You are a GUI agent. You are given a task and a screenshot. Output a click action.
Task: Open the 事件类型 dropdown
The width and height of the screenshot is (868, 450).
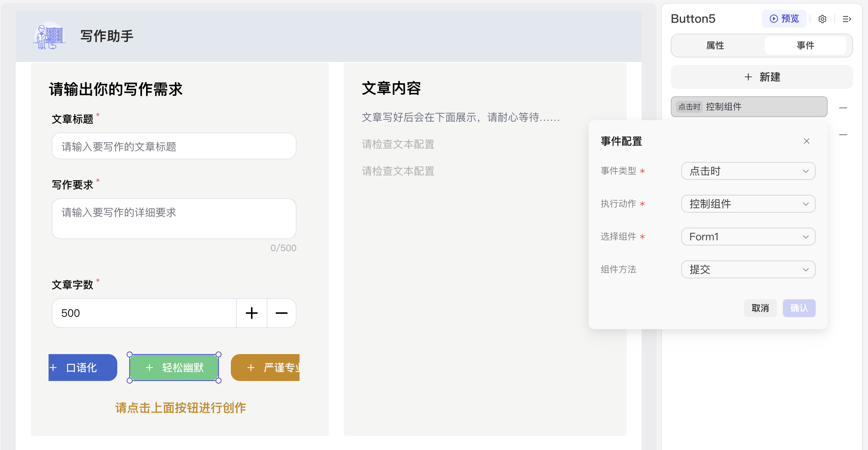[x=748, y=171]
